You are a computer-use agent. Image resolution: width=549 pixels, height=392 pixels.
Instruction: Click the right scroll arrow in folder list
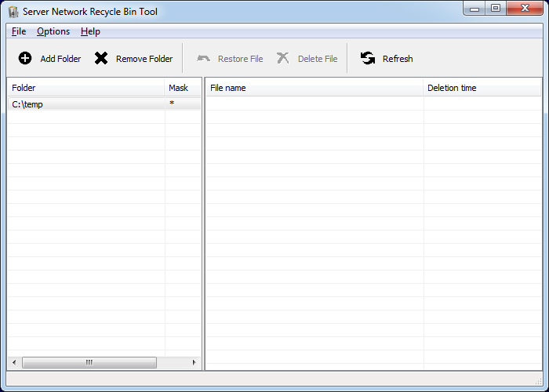[x=195, y=363]
